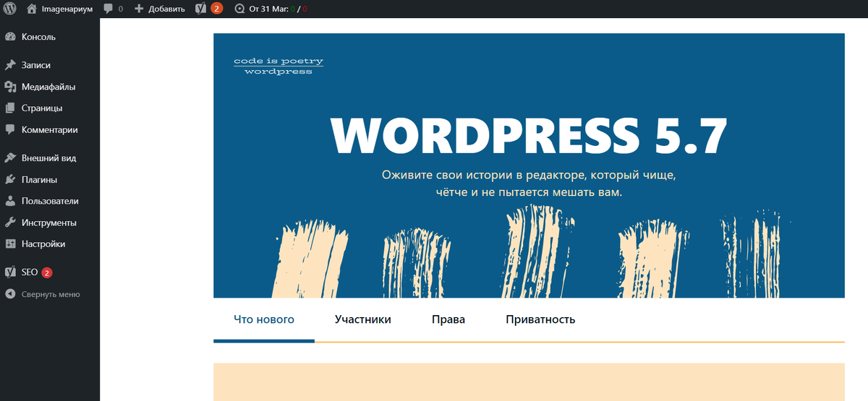The width and height of the screenshot is (868, 401).
Task: Click the pushpin icon for Записи
Action: 10,65
